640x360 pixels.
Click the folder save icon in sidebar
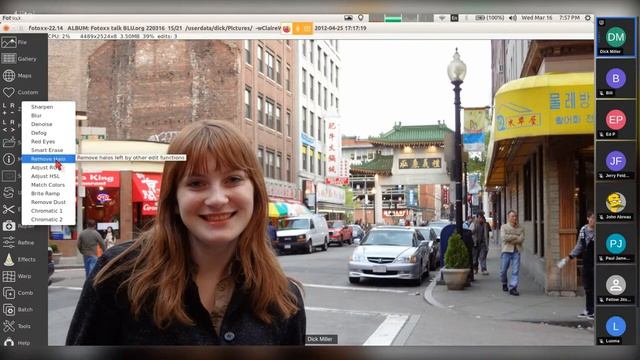tap(9, 142)
